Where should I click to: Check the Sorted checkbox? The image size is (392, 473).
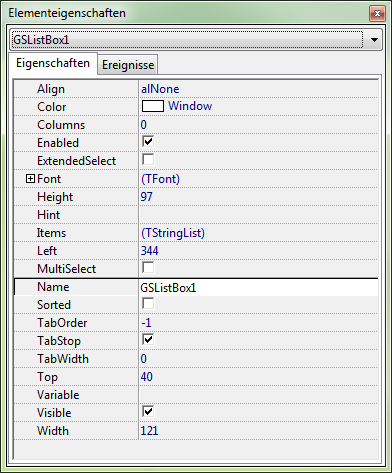148,304
